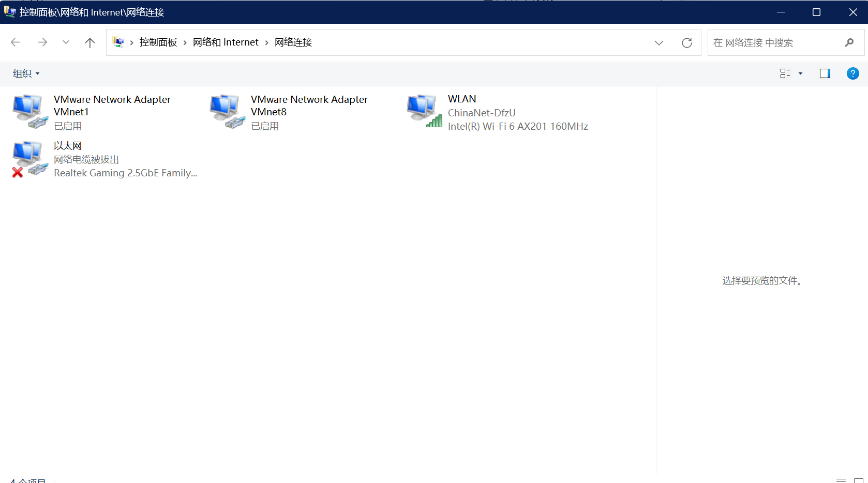Navigate to 网络和 Internet breadcrumb
Viewport: 868px width, 483px height.
coord(226,42)
